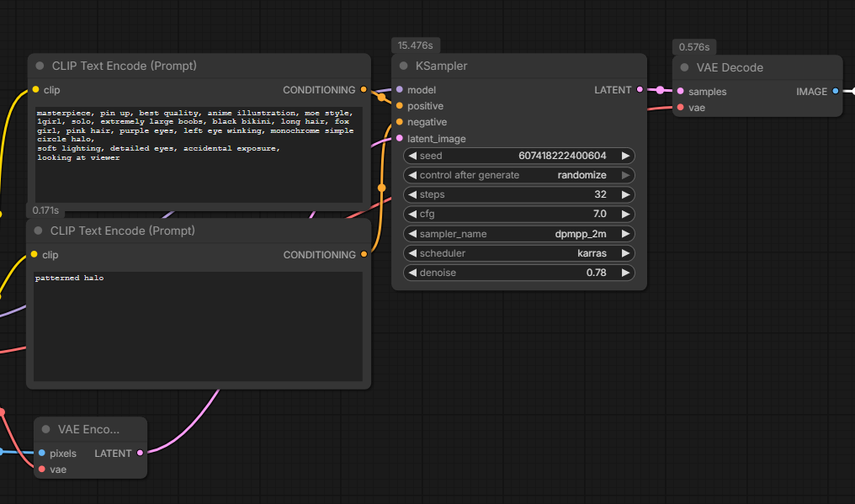Open the scheduler dropdown showing karras

click(x=518, y=253)
